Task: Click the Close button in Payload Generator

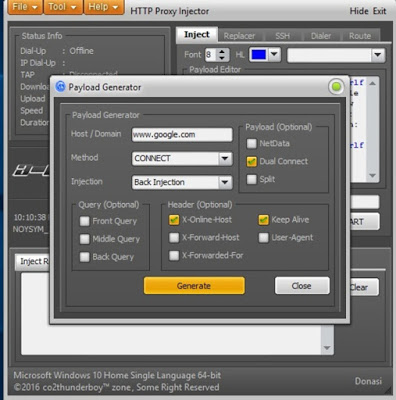Action: [302, 286]
